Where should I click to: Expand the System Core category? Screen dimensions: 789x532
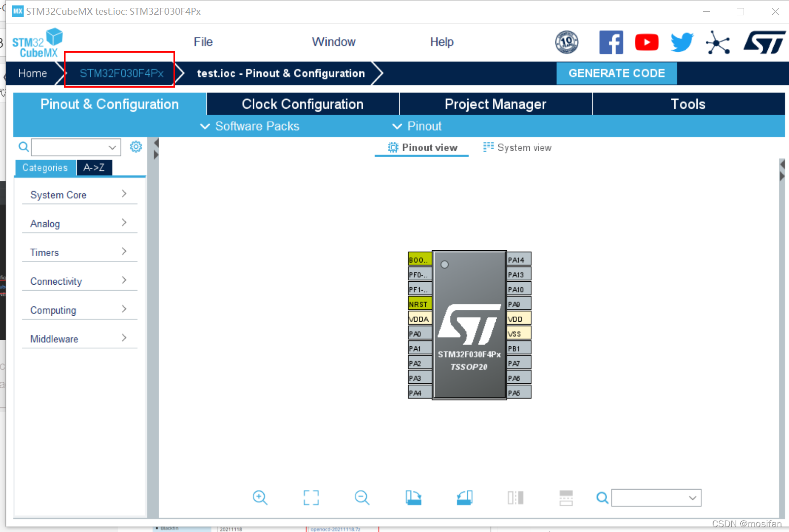coord(79,195)
